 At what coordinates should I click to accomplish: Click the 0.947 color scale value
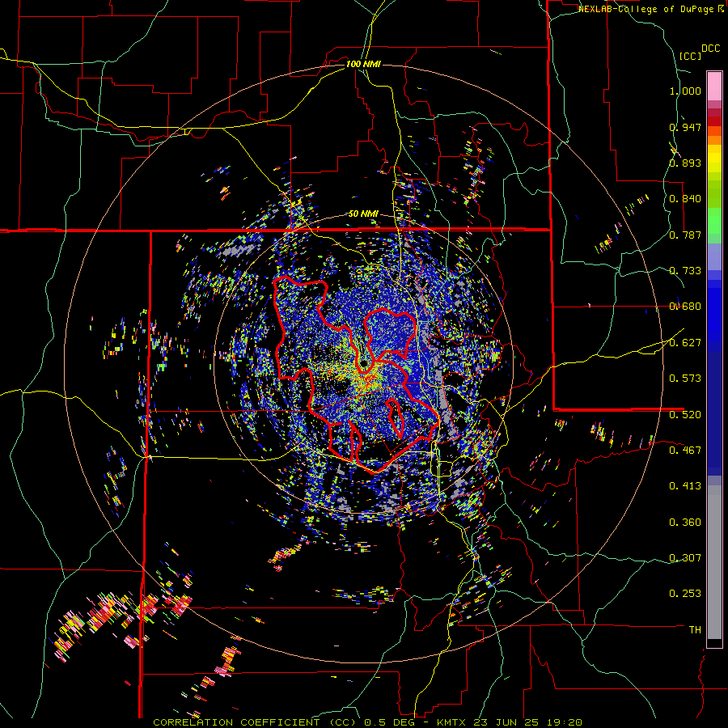685,127
